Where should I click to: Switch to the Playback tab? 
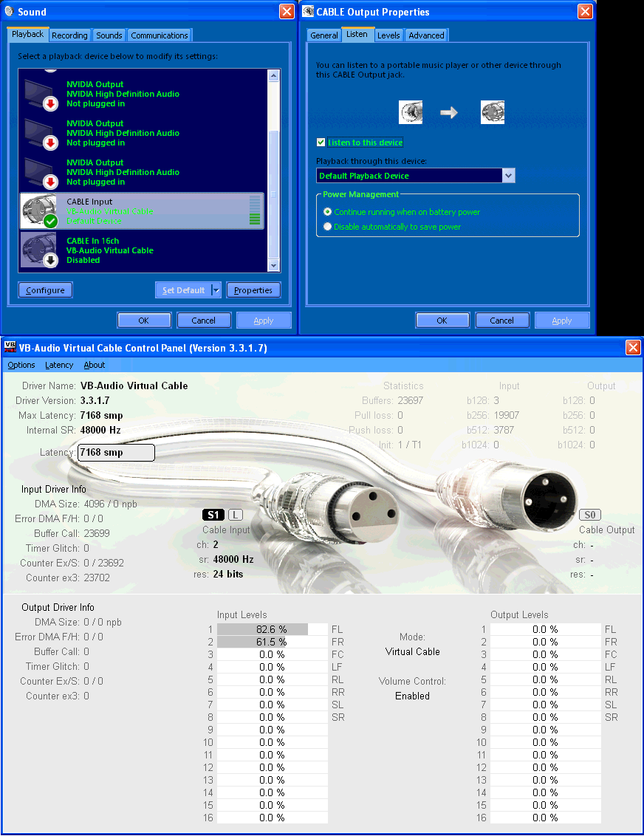28,34
